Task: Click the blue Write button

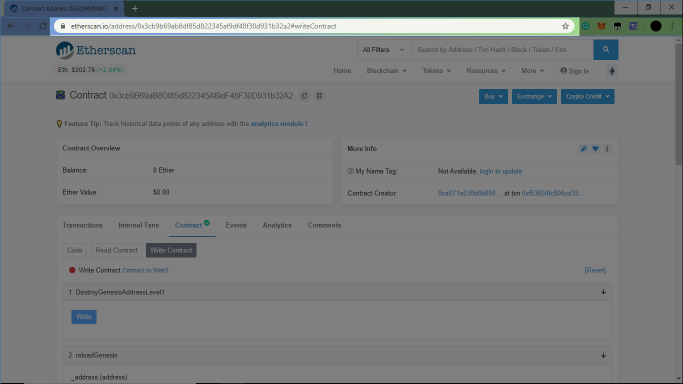Action: (84, 317)
